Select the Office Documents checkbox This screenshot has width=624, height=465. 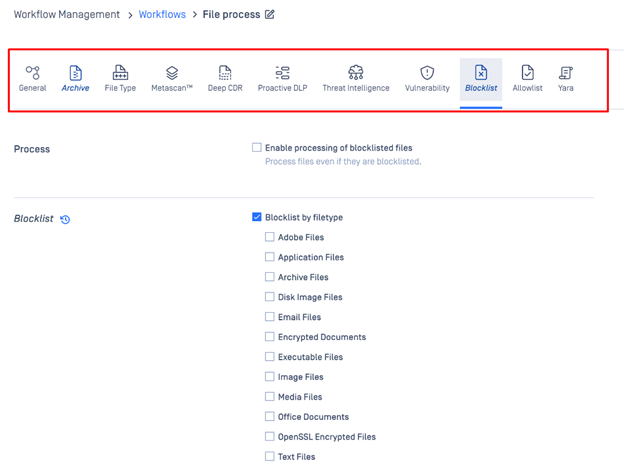tap(269, 416)
